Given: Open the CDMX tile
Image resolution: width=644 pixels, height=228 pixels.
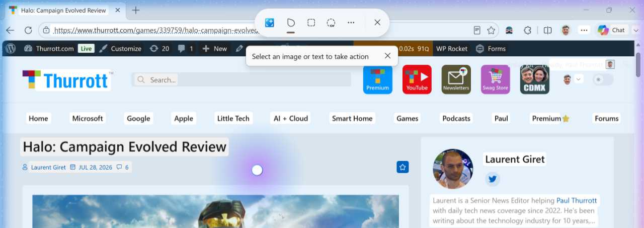Looking at the screenshot, I should coord(534,79).
